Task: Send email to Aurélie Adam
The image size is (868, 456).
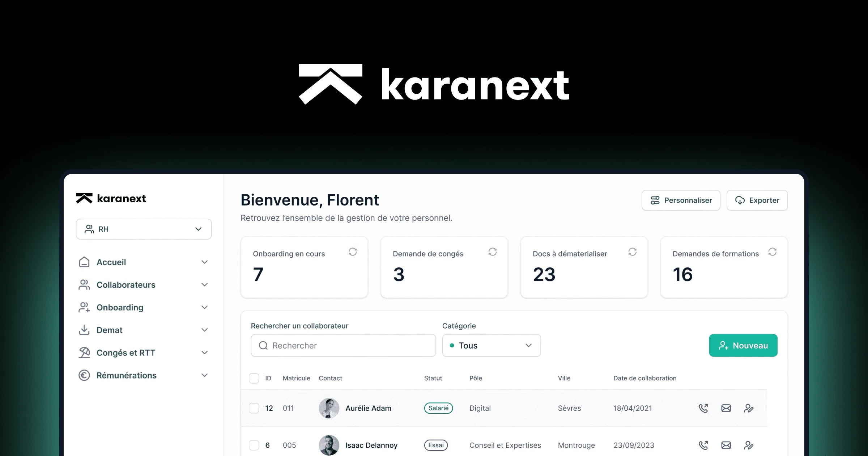Action: (x=726, y=408)
